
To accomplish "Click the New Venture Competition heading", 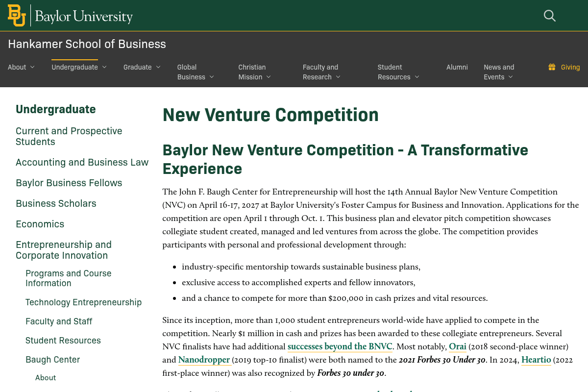I will tap(270, 115).
